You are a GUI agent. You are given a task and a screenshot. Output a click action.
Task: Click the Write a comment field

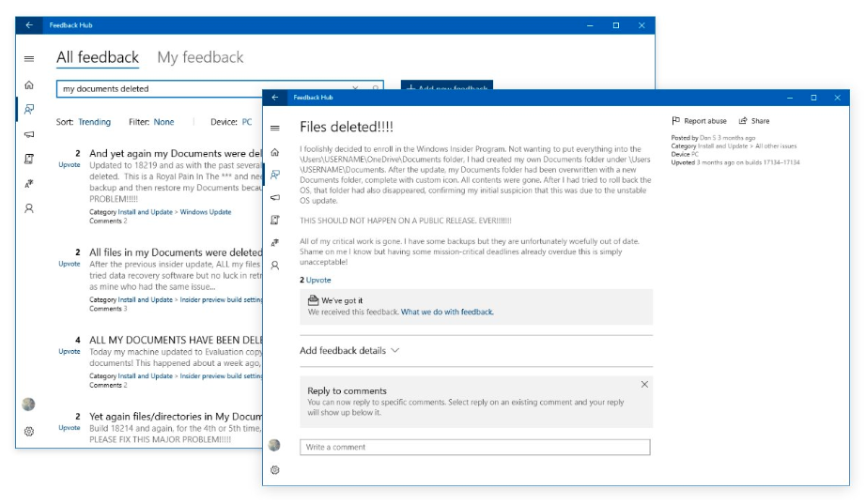pos(474,447)
